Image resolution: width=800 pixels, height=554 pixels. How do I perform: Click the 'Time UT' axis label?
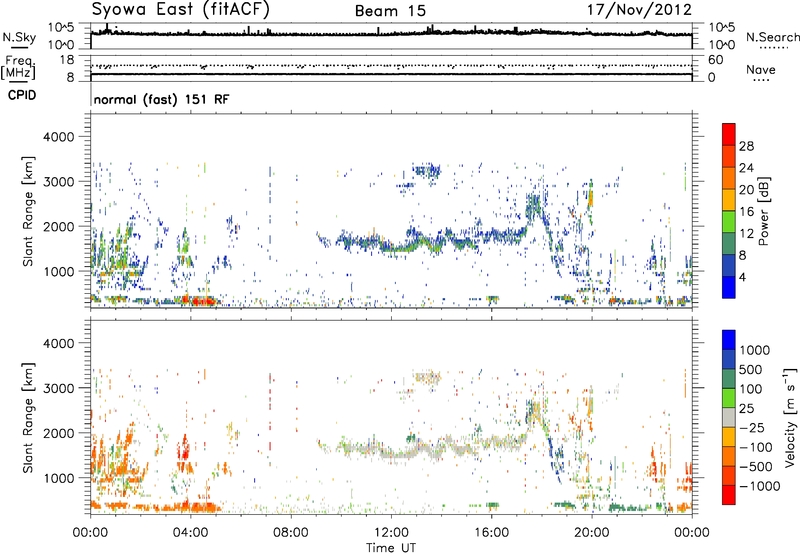(391, 548)
